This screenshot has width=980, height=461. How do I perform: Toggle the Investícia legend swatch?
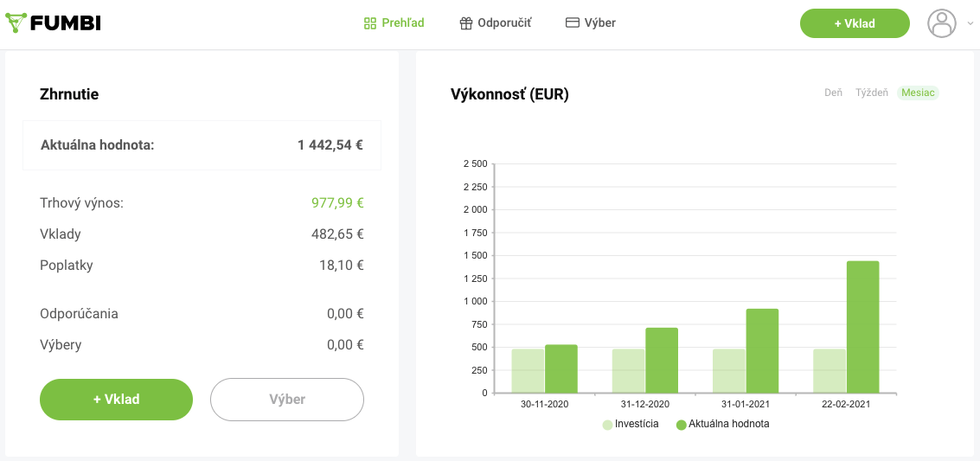[x=608, y=425]
